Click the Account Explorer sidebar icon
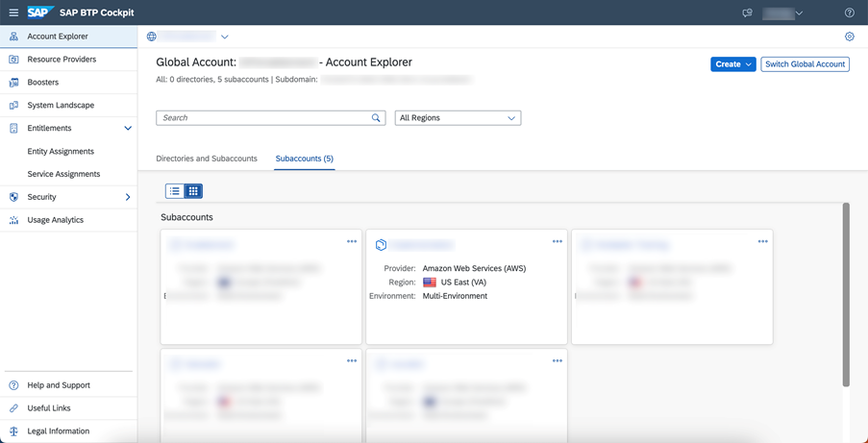 coord(14,37)
